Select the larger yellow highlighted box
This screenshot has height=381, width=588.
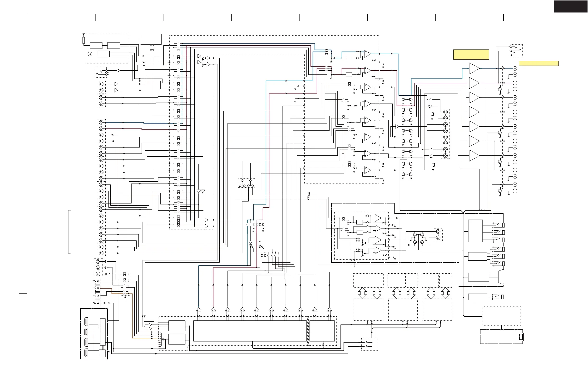pyautogui.click(x=471, y=54)
